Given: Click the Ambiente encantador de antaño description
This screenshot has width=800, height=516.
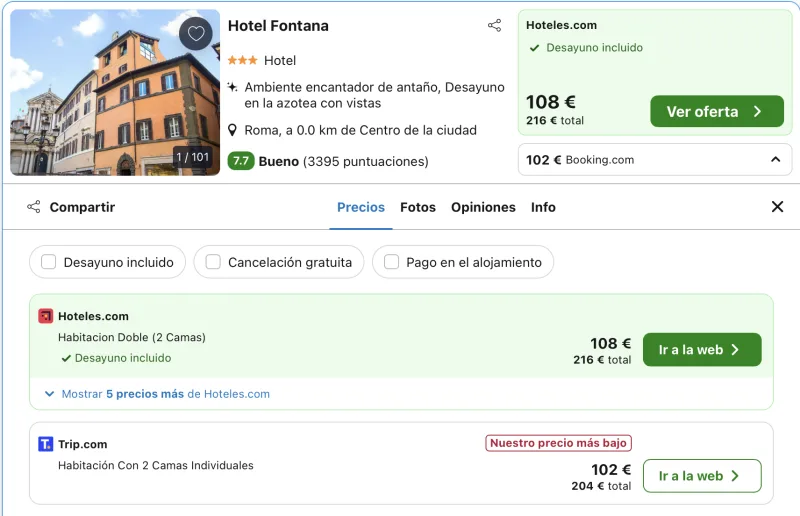Looking at the screenshot, I should pos(374,95).
